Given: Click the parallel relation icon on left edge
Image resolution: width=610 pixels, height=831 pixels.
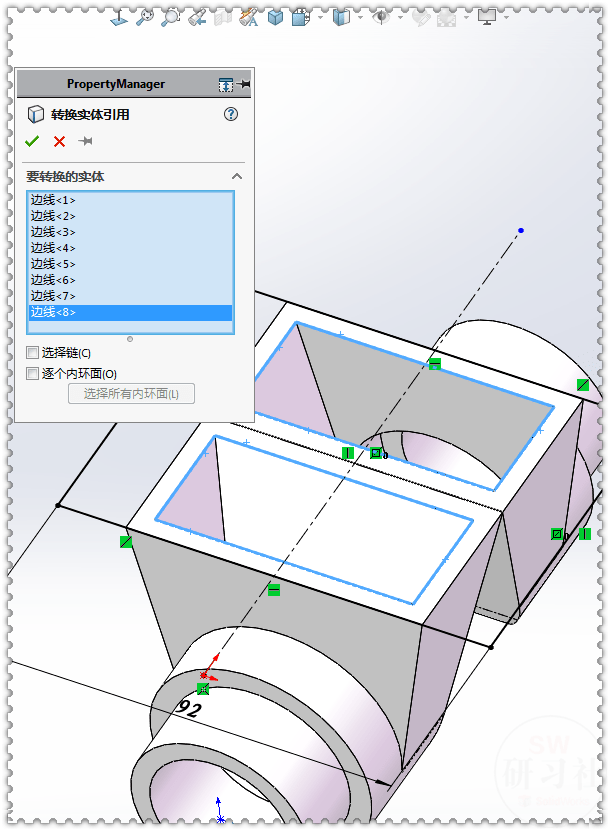Looking at the screenshot, I should tap(126, 542).
